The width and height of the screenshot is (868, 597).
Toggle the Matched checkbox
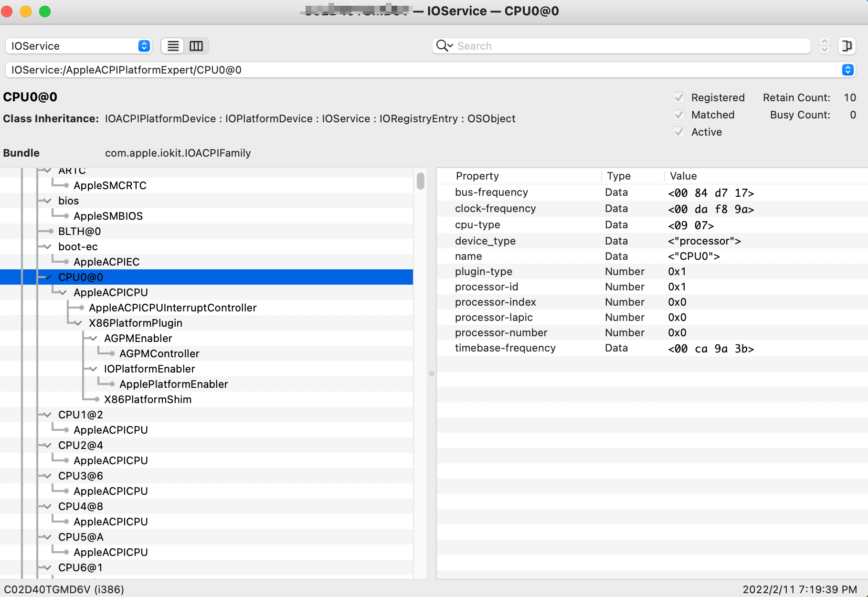click(x=679, y=115)
